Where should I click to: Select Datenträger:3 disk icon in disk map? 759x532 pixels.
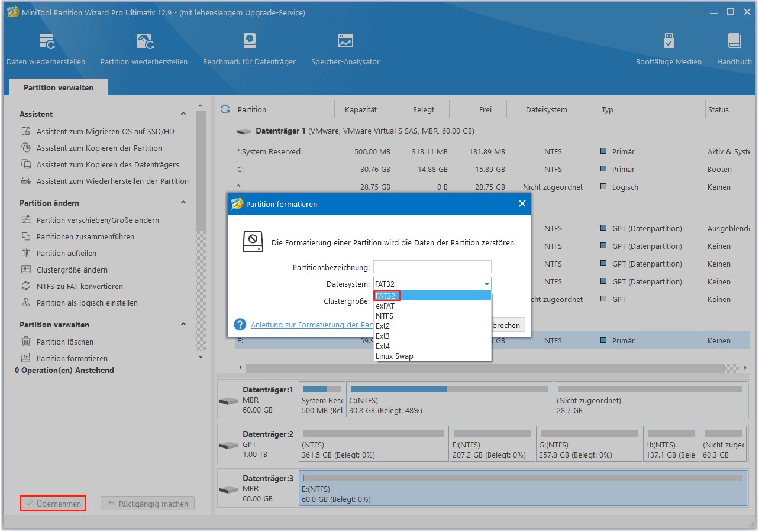[x=228, y=490]
